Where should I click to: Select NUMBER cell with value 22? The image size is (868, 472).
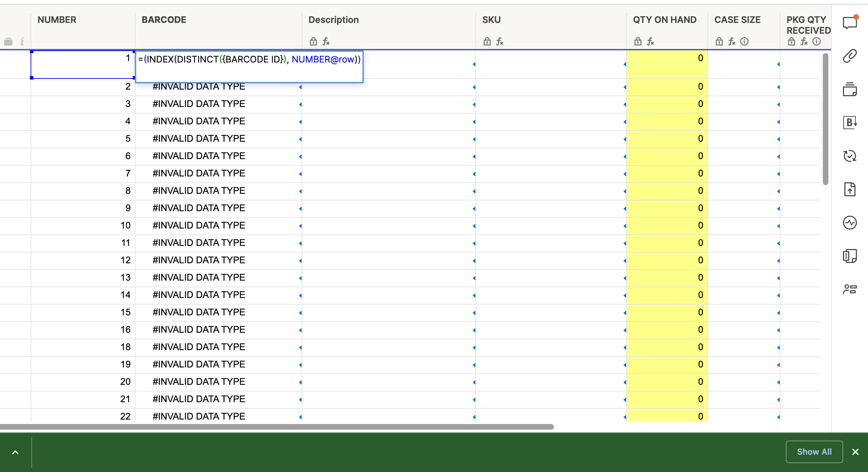(83, 415)
